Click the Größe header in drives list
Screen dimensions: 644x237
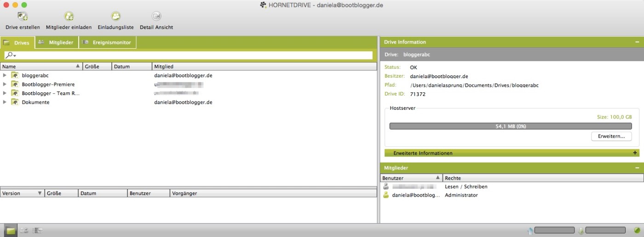(x=98, y=67)
